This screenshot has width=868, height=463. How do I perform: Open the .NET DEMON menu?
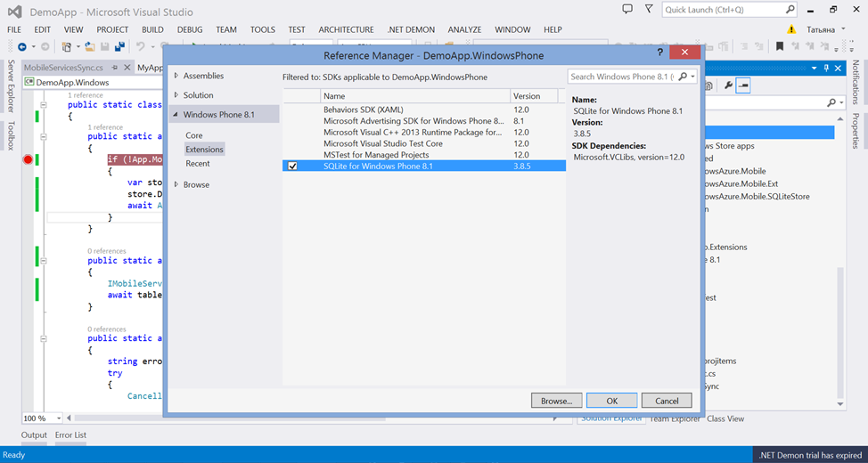pos(411,30)
